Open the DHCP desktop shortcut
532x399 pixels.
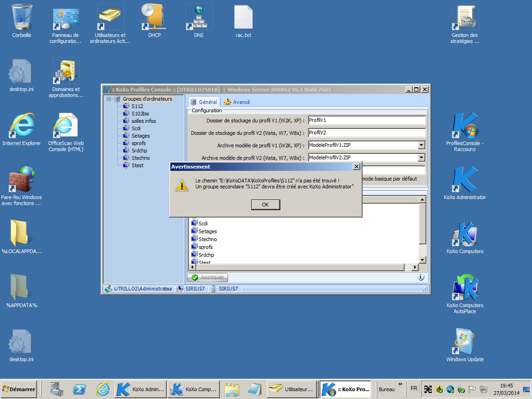[154, 20]
